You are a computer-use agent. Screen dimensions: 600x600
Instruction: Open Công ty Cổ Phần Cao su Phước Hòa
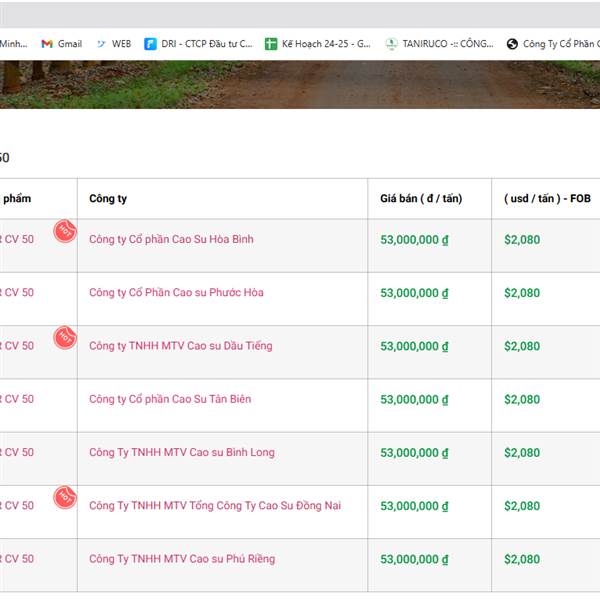click(176, 292)
